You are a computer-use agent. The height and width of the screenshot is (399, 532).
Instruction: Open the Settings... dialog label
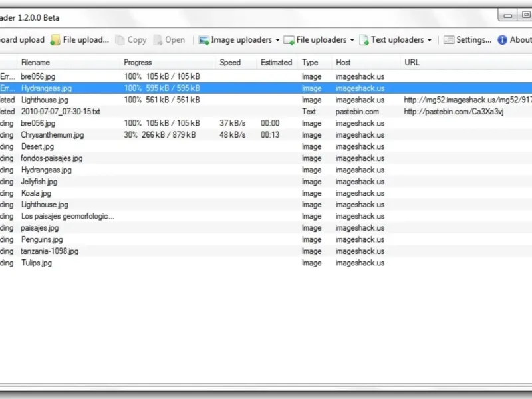click(x=473, y=40)
